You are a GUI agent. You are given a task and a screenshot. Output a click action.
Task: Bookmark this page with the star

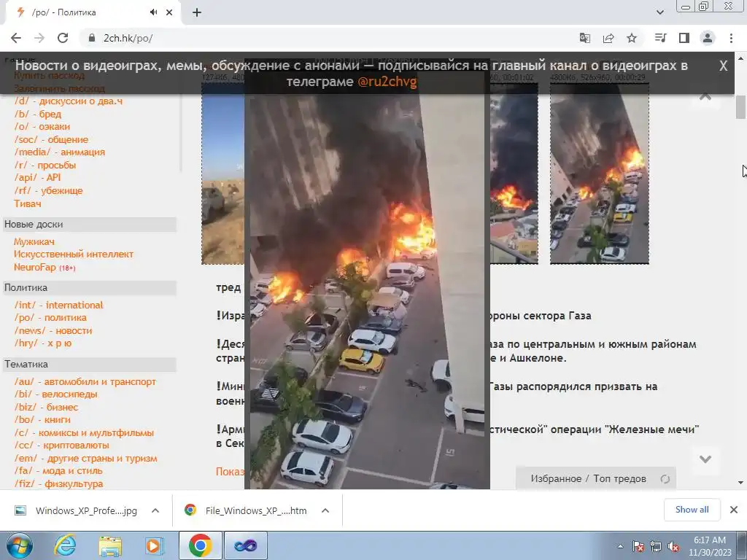pyautogui.click(x=632, y=38)
